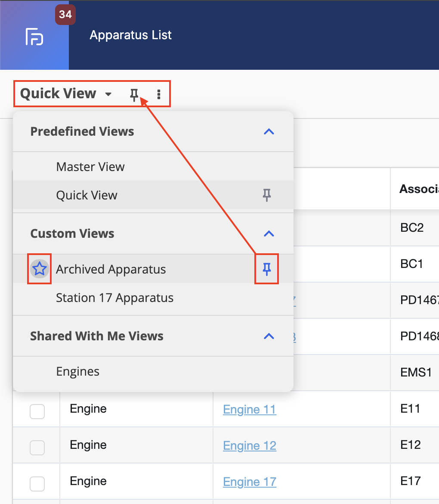Open the Engine 17 link

tap(250, 482)
